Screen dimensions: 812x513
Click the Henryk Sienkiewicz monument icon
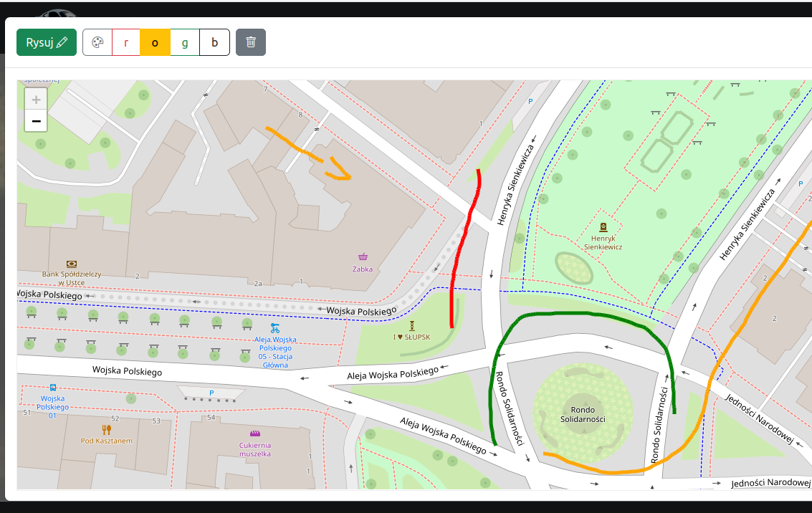603,226
